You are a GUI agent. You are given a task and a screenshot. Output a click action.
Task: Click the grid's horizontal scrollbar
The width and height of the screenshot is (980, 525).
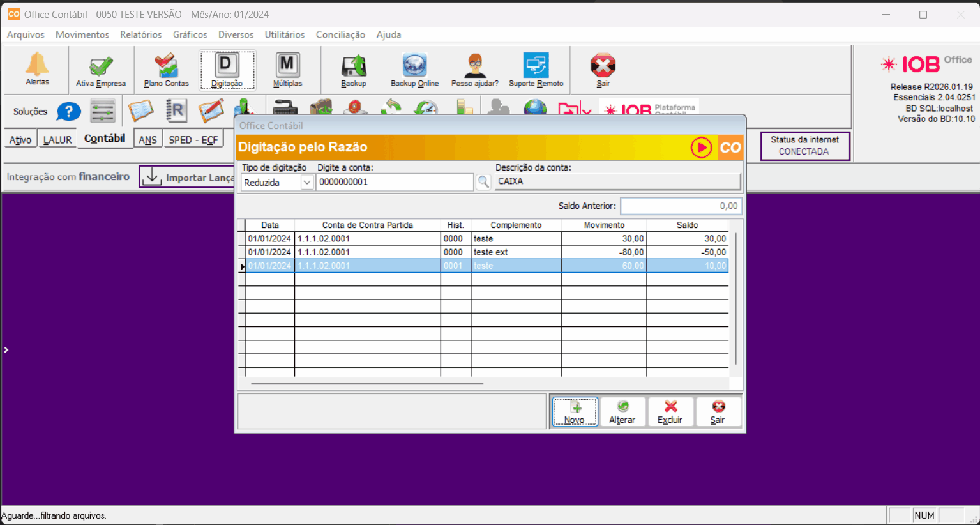click(x=367, y=384)
